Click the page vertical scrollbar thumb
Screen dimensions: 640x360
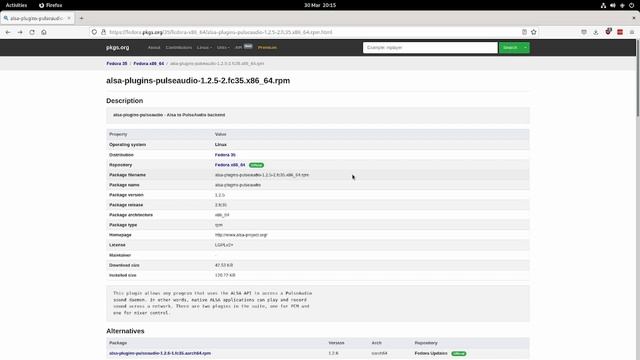click(638, 78)
